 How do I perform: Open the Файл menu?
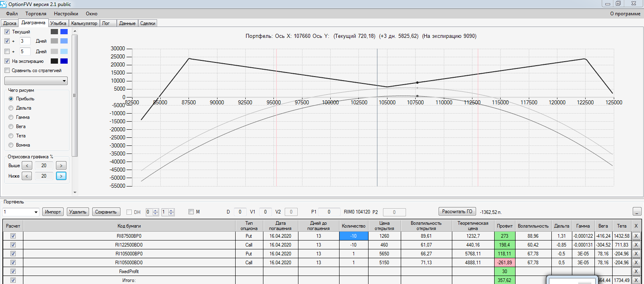(12, 14)
